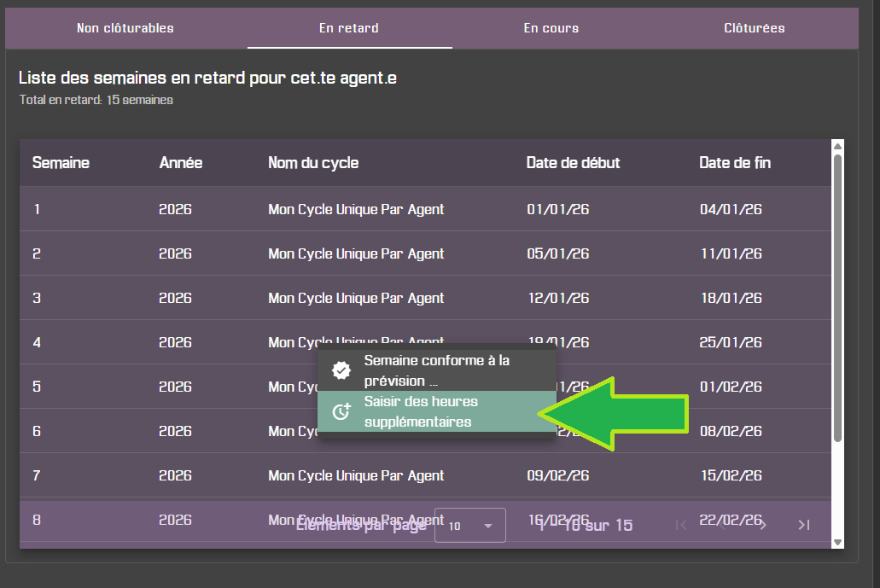The width and height of the screenshot is (880, 588).
Task: Click end date 04/01/26
Action: click(x=731, y=209)
